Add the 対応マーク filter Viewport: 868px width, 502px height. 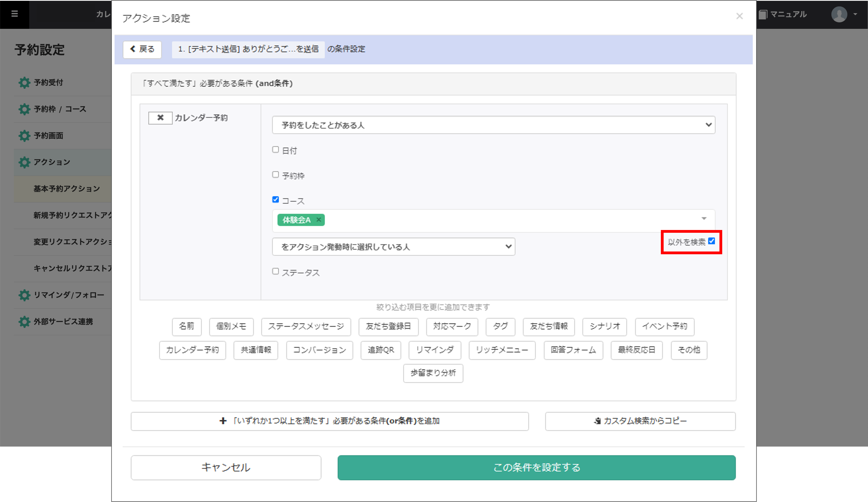coord(452,326)
